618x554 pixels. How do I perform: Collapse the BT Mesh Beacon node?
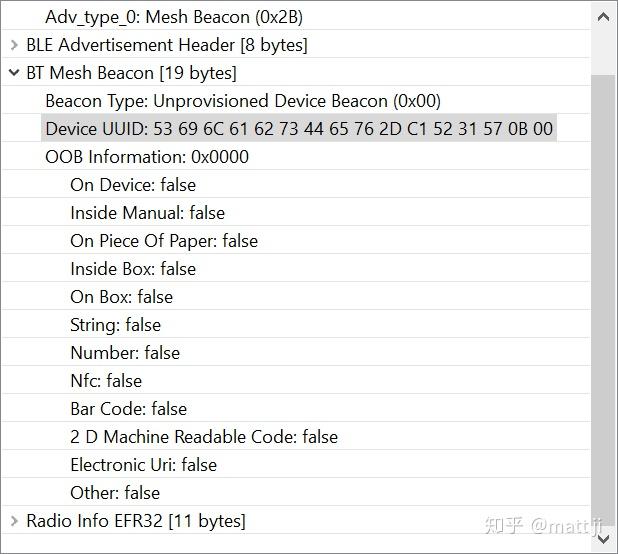pos(14,73)
